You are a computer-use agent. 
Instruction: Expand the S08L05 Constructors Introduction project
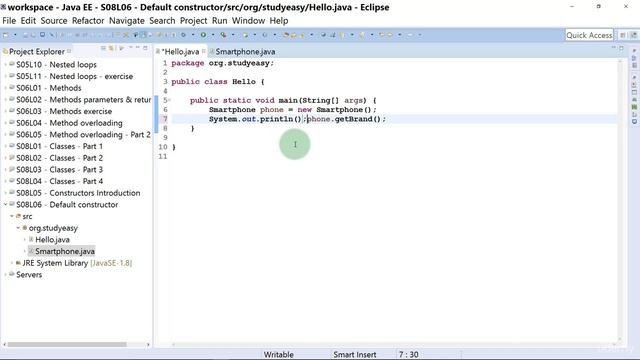click(x=6, y=193)
